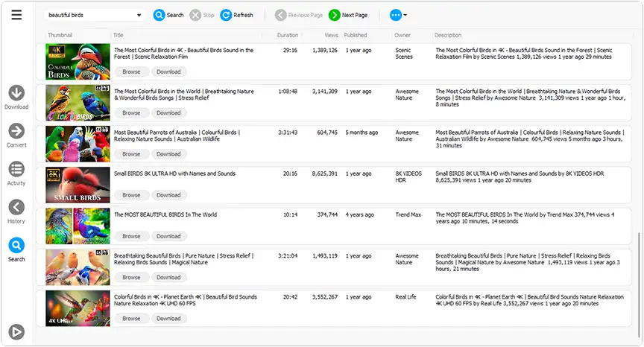Download 'Breathtaking Beautiful Birds' video
The width and height of the screenshot is (644, 347).
coord(168,277)
